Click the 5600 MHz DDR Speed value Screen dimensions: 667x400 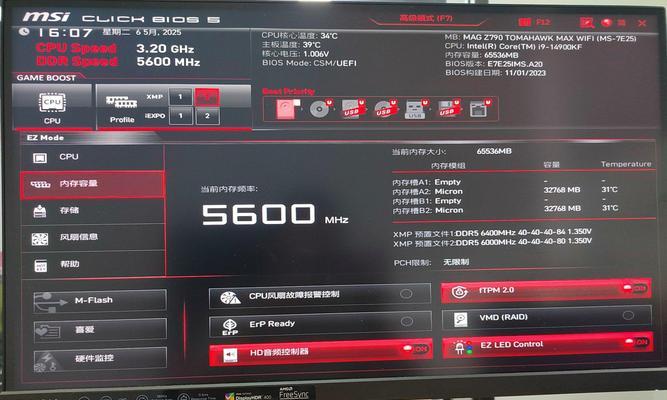(x=168, y=62)
